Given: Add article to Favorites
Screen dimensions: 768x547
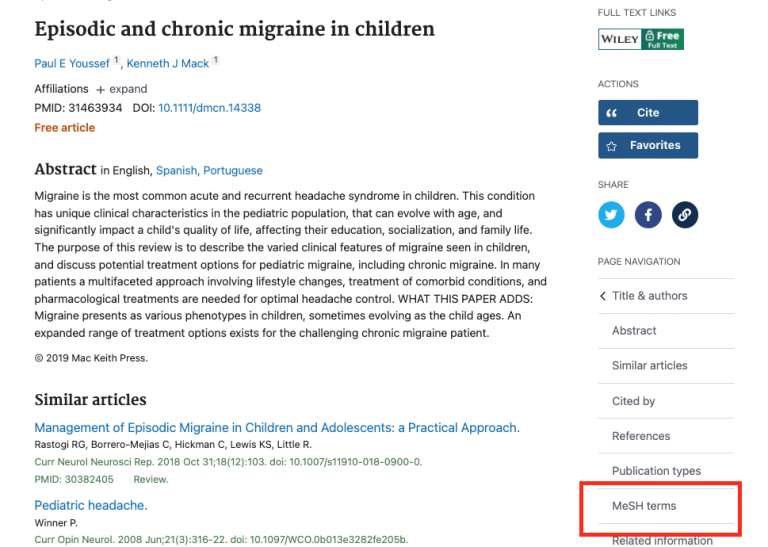Looking at the screenshot, I should [647, 146].
